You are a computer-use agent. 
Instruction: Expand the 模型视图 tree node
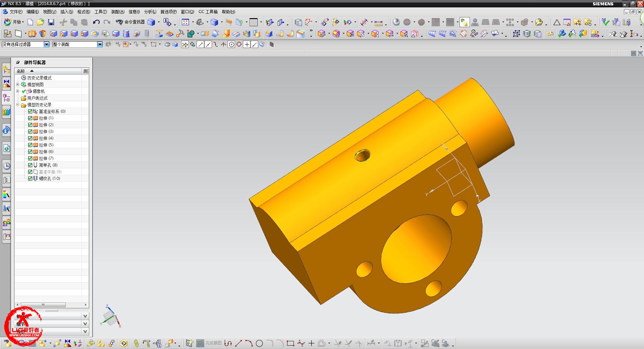pyautogui.click(x=18, y=85)
